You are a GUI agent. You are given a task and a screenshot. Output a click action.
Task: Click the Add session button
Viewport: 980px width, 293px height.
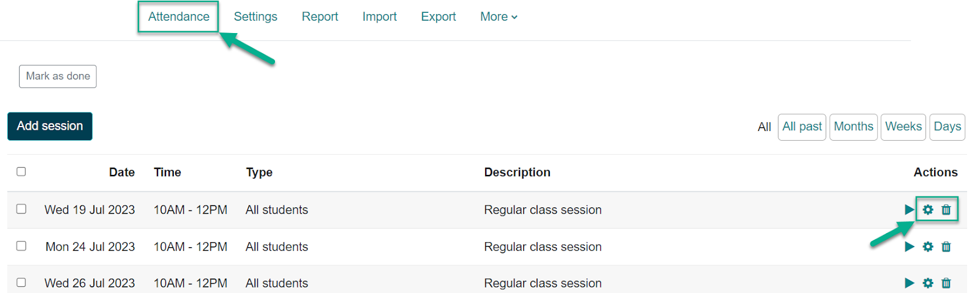tap(50, 126)
